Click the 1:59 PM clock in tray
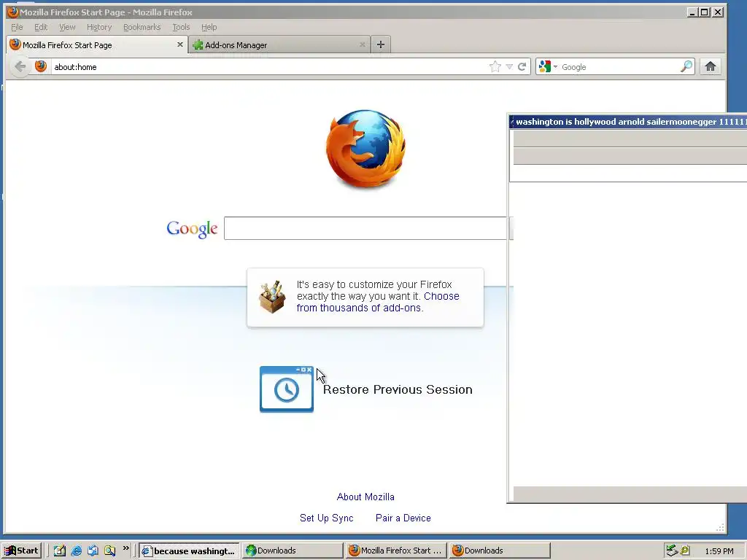Viewport: 747px width, 560px height. coord(719,551)
